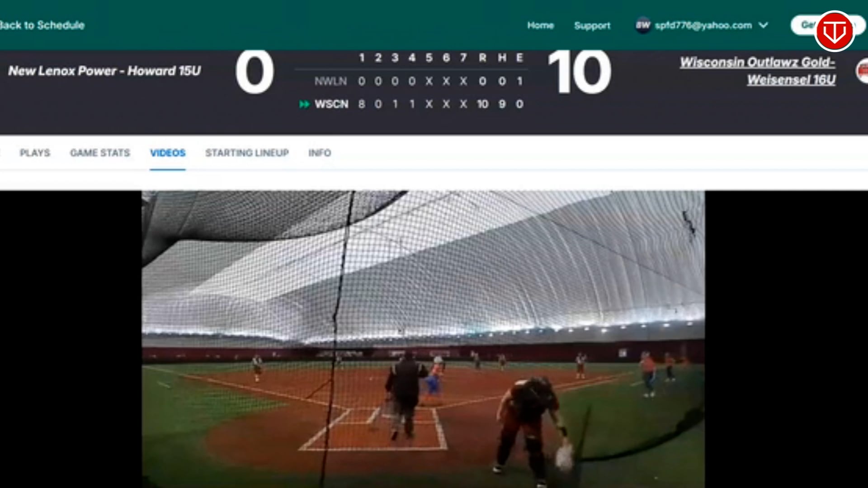Open the spfd776@yahoo.com account menu
This screenshot has height=488, width=868.
tap(703, 25)
